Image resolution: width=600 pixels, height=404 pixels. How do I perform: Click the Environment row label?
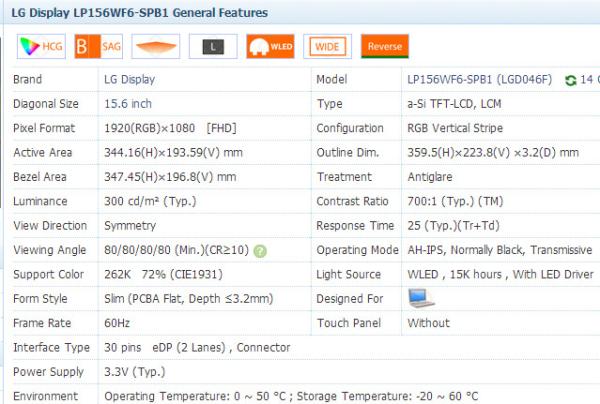click(x=46, y=396)
